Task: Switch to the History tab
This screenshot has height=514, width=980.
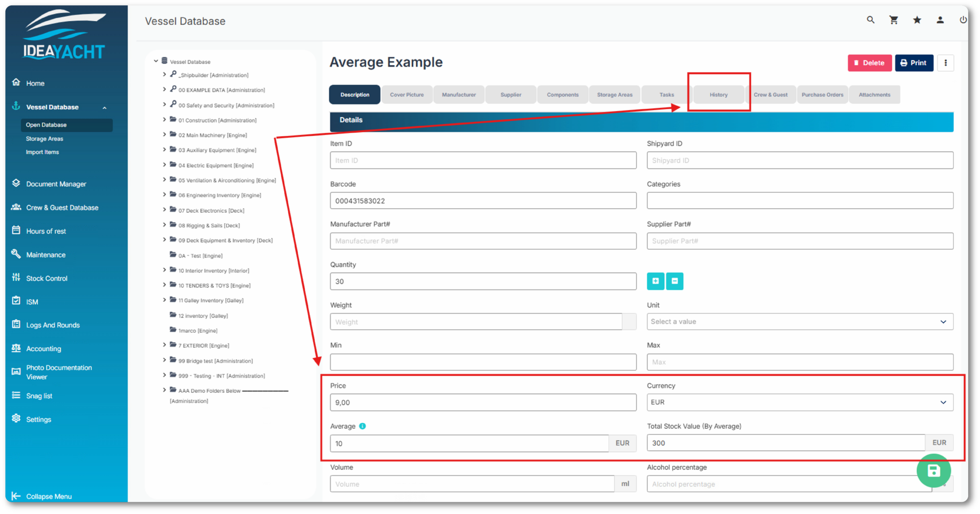Action: click(718, 95)
